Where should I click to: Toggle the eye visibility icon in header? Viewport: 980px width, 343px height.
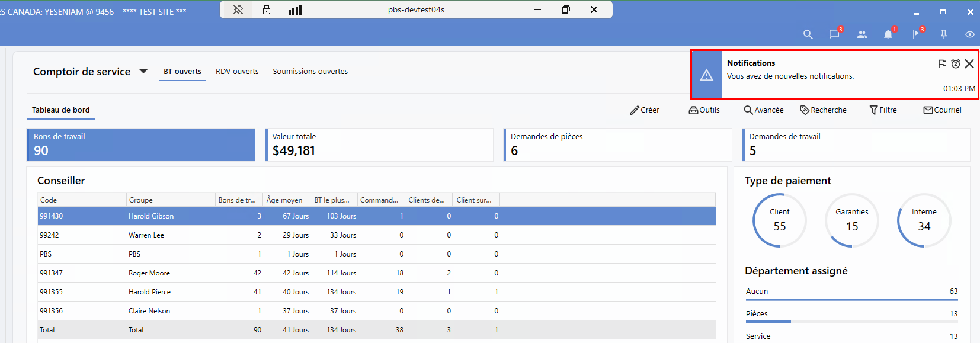[x=970, y=34]
